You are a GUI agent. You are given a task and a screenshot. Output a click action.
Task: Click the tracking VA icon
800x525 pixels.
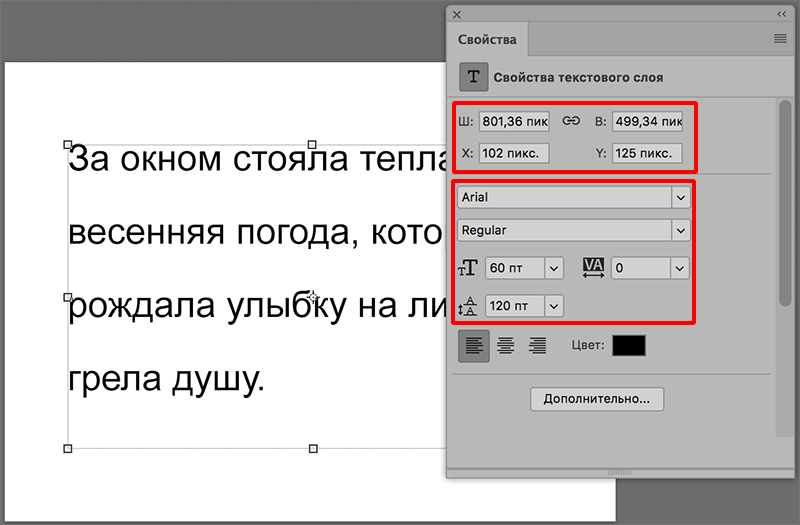tap(593, 268)
